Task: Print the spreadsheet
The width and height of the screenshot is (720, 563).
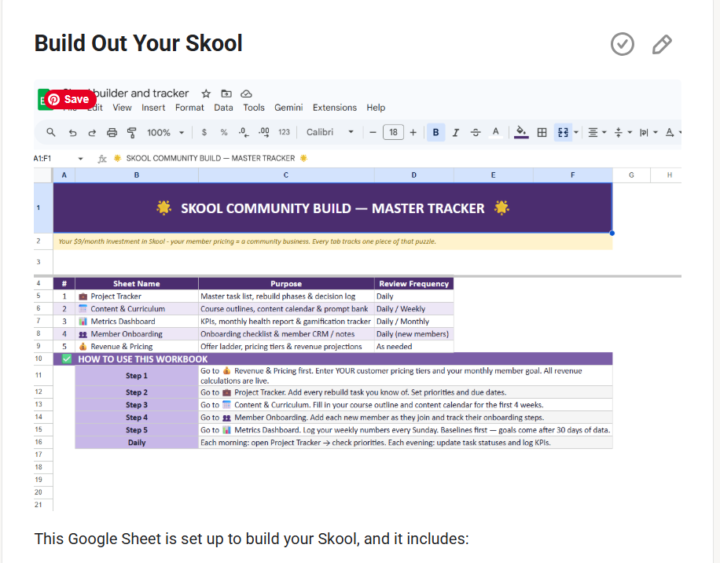Action: [x=112, y=133]
